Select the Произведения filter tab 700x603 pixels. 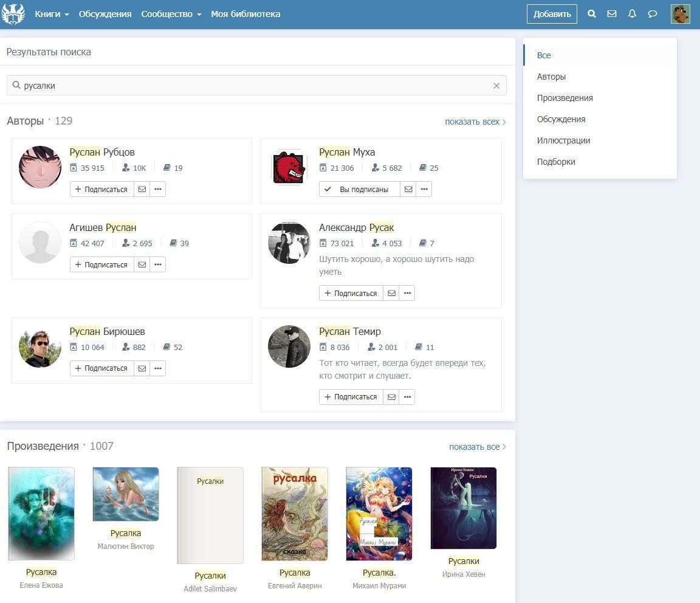tap(564, 98)
